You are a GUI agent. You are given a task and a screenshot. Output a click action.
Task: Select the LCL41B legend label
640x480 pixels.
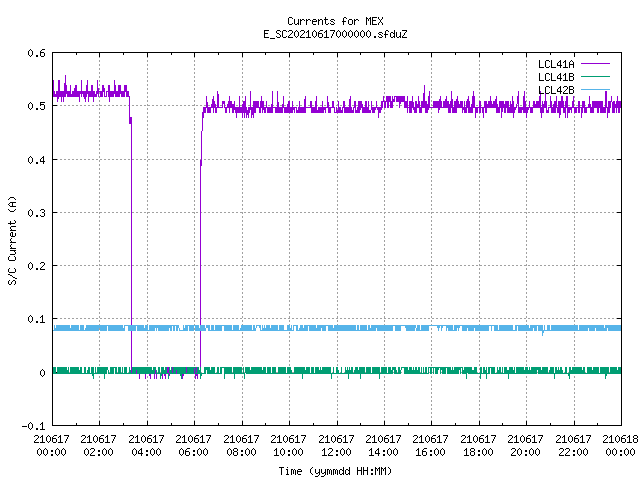(556, 77)
